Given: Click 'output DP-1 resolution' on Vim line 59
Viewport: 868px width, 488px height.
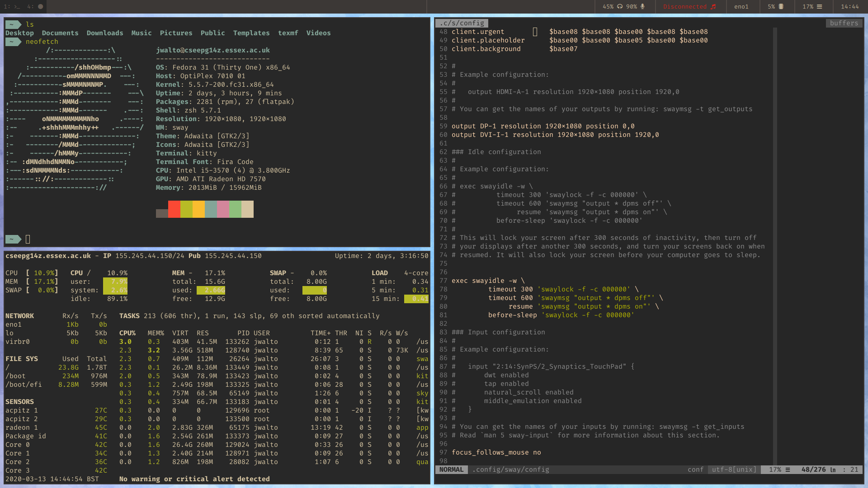Looking at the screenshot, I should coord(496,126).
